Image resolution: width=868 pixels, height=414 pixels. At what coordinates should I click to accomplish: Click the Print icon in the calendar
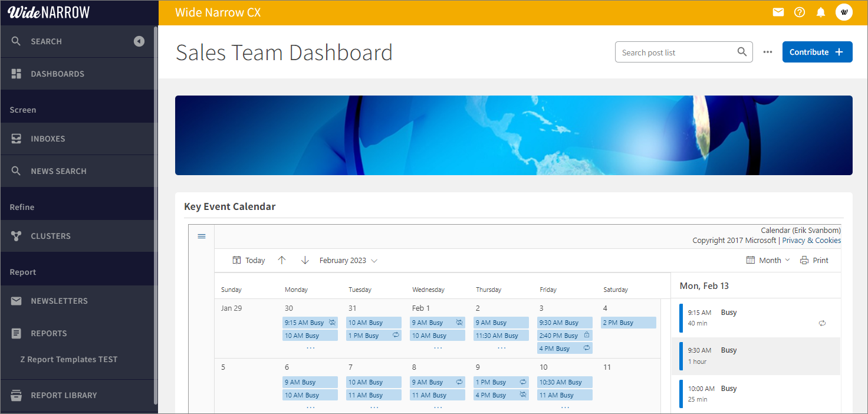coord(802,260)
